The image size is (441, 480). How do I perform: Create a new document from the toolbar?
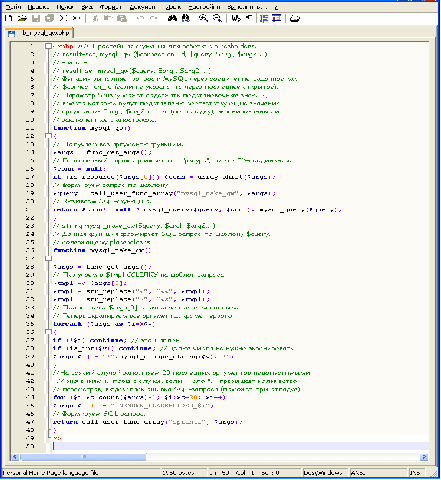tap(9, 18)
